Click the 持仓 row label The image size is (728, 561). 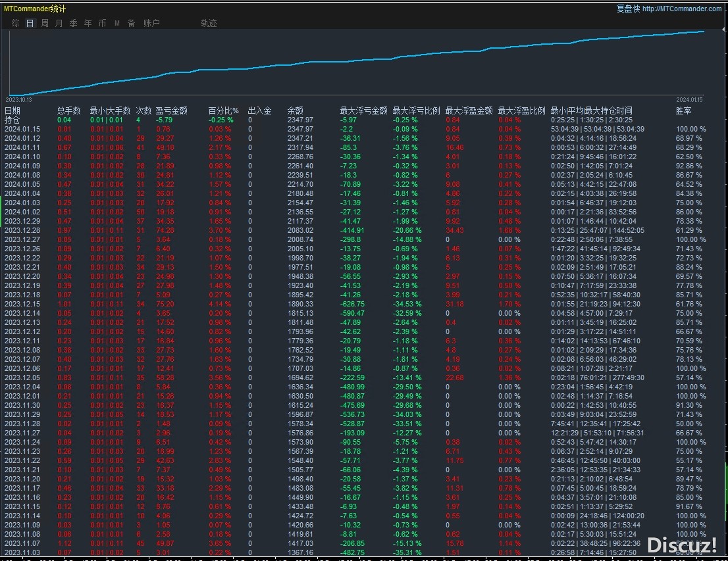13,120
